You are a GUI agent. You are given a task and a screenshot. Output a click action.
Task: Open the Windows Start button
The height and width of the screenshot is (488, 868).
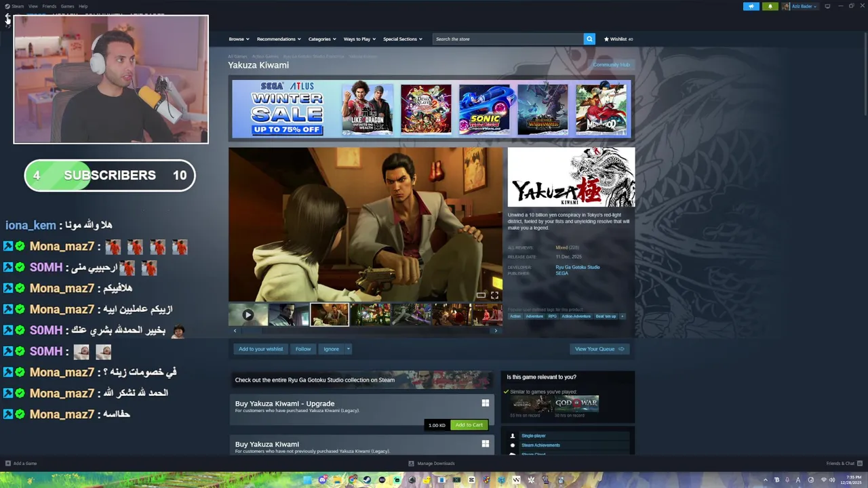pyautogui.click(x=308, y=480)
